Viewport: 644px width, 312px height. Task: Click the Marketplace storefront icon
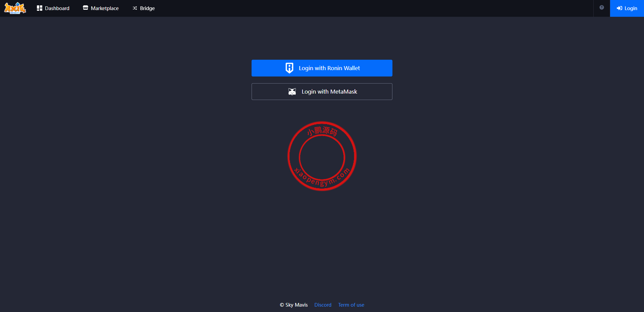[x=86, y=8]
